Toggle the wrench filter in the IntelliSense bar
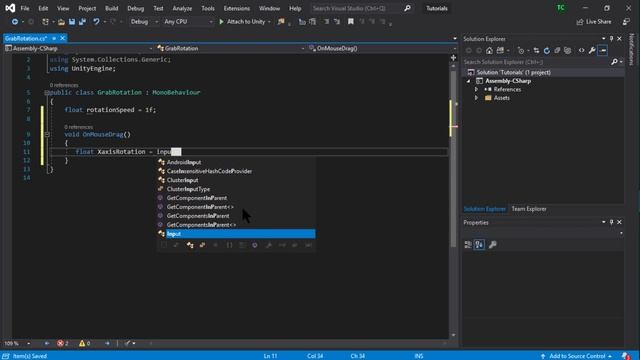This screenshot has width=640, height=360. click(x=269, y=245)
